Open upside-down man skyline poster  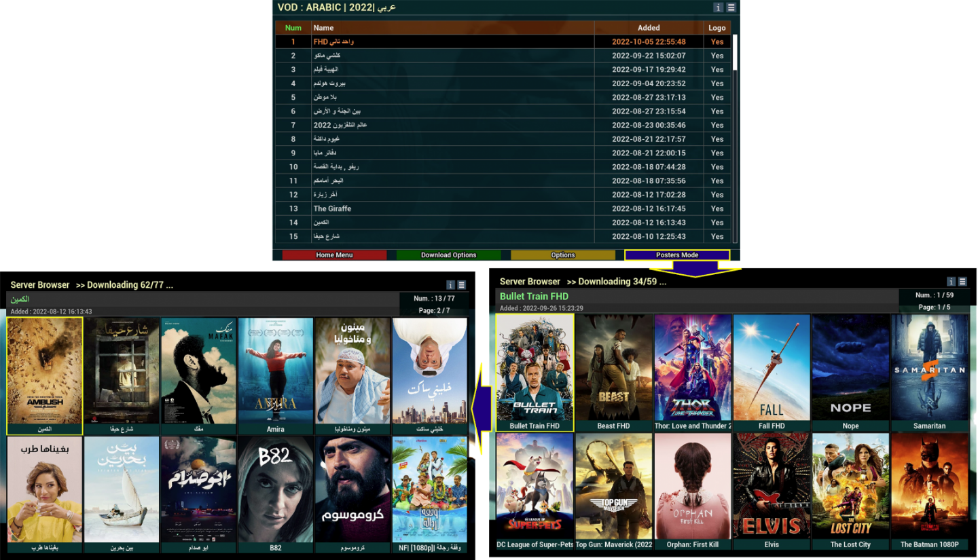tap(430, 376)
